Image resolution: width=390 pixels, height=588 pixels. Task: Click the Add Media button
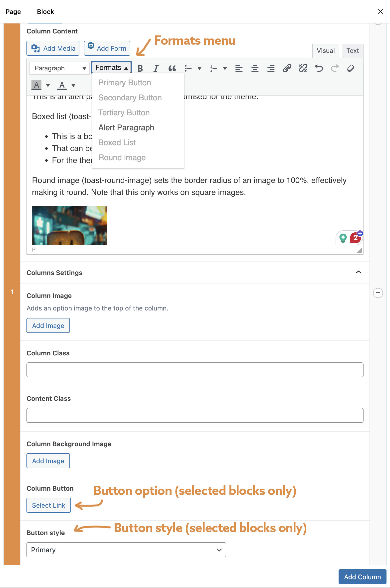coord(53,48)
